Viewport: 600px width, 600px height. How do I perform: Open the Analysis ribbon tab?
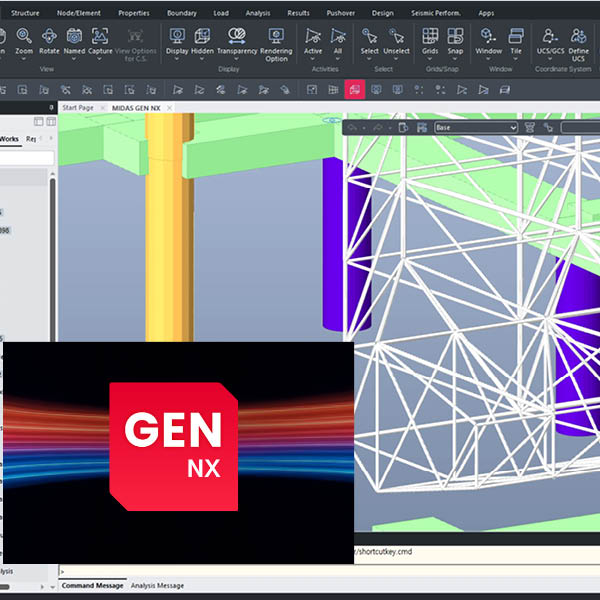coord(258,13)
